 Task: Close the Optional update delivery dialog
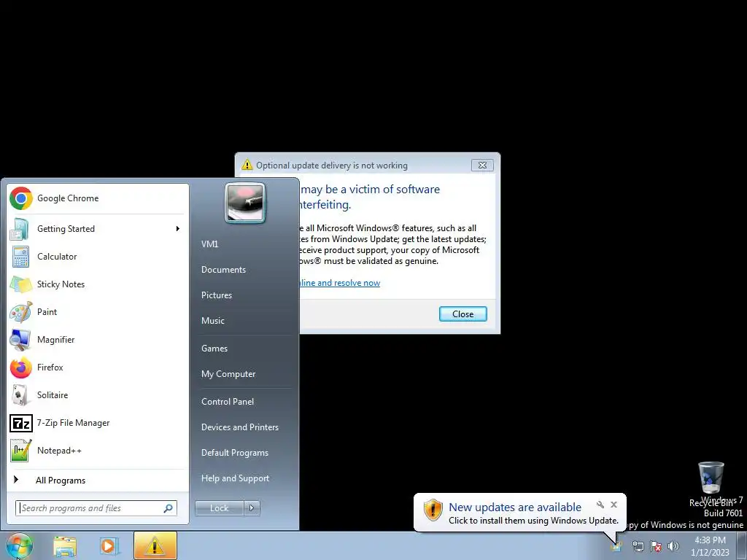pos(482,166)
